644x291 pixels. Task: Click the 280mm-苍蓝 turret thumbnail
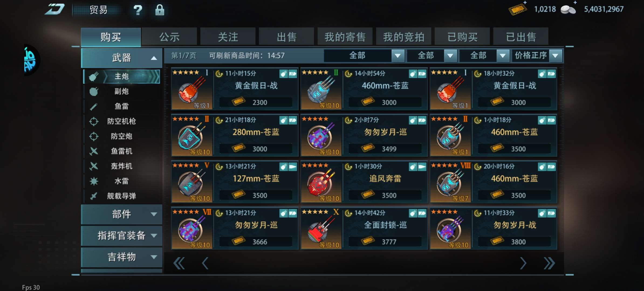[192, 136]
